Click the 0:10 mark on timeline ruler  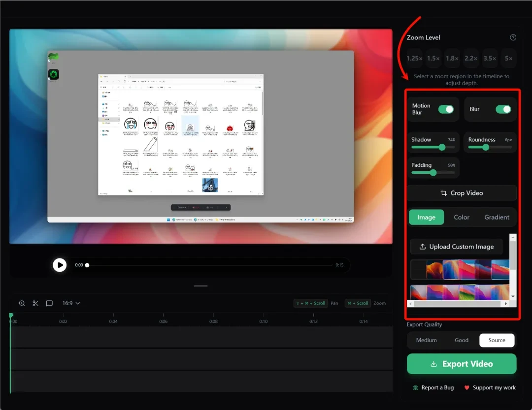(x=263, y=321)
